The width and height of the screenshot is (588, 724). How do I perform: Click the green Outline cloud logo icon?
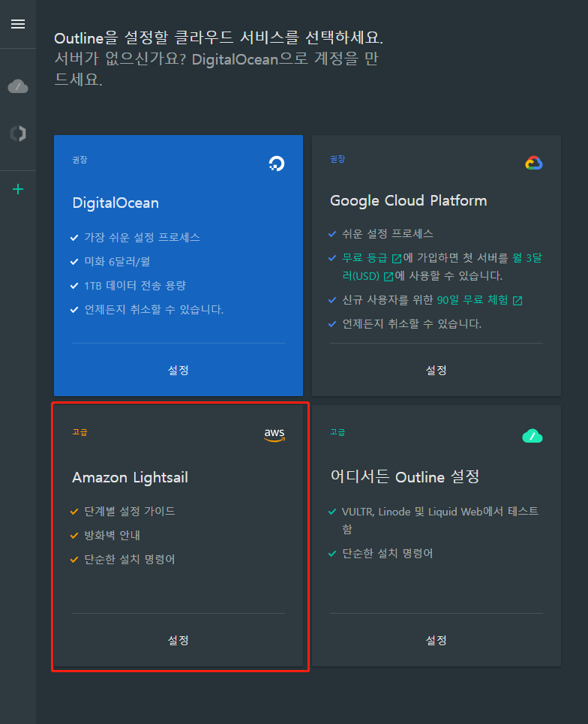click(x=532, y=435)
